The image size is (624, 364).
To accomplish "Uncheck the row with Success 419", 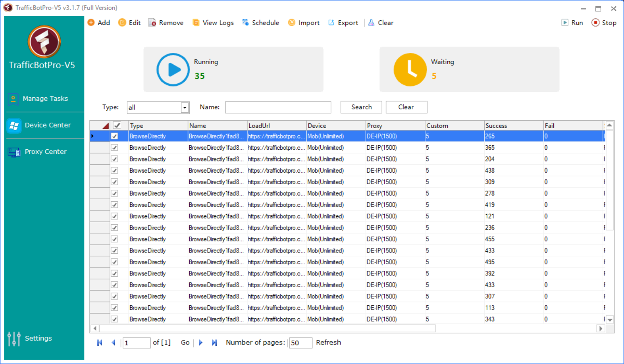I will [114, 205].
